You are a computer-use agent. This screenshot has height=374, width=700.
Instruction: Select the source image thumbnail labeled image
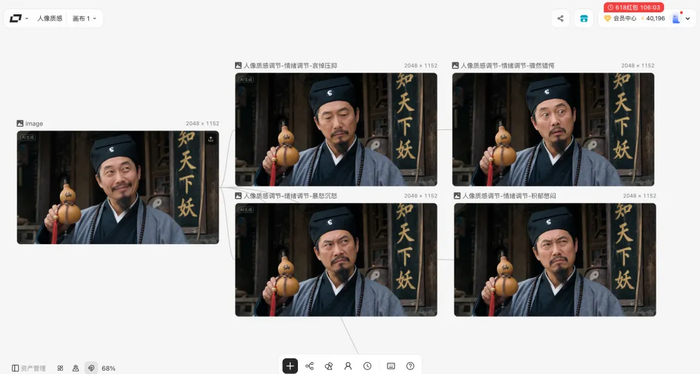click(x=118, y=187)
